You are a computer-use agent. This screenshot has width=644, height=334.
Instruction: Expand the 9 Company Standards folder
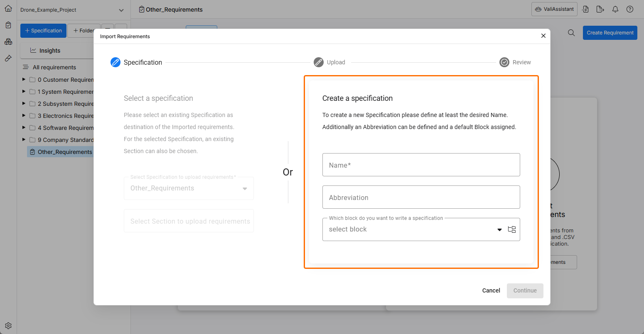pos(24,139)
